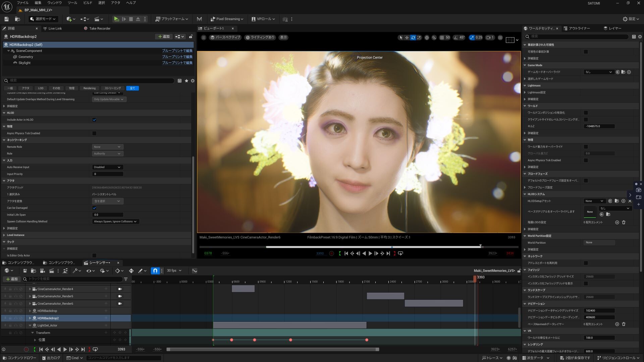This screenshot has width=644, height=362.
Task: Click the save floppy disk icon in main toolbar
Action: tap(6, 19)
